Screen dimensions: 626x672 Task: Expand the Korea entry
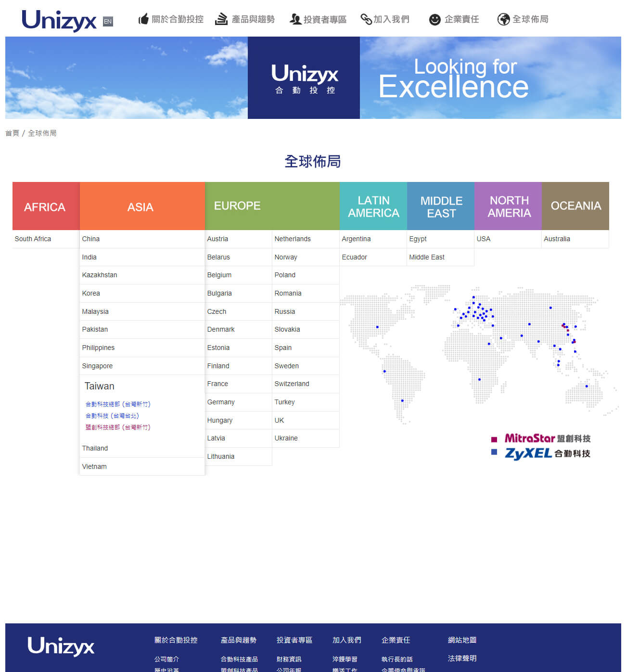point(142,294)
